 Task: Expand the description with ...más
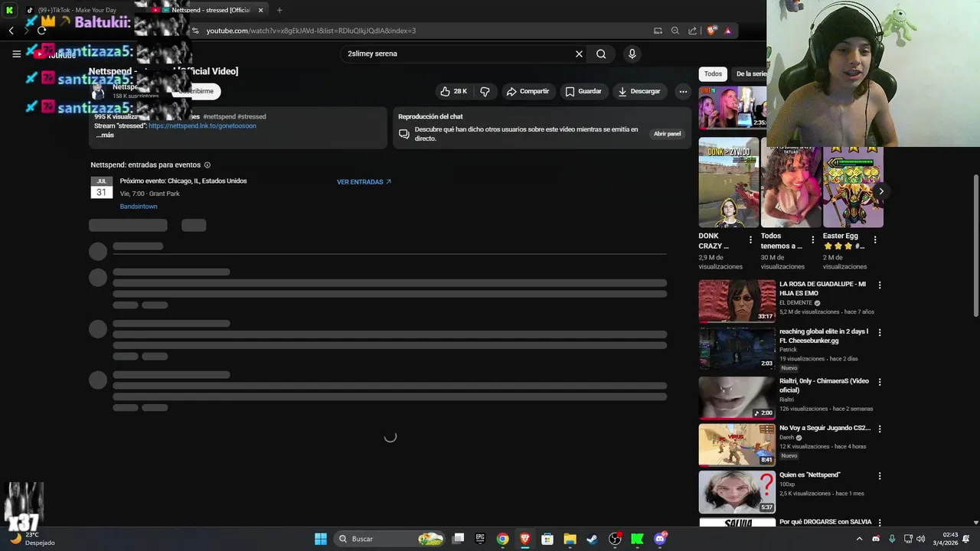point(105,135)
